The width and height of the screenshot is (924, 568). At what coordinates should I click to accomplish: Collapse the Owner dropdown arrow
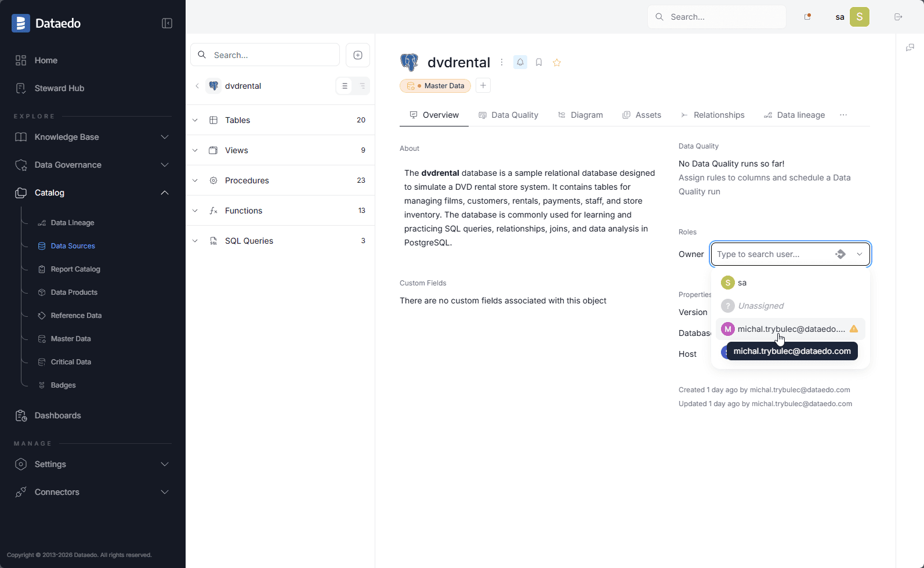860,254
